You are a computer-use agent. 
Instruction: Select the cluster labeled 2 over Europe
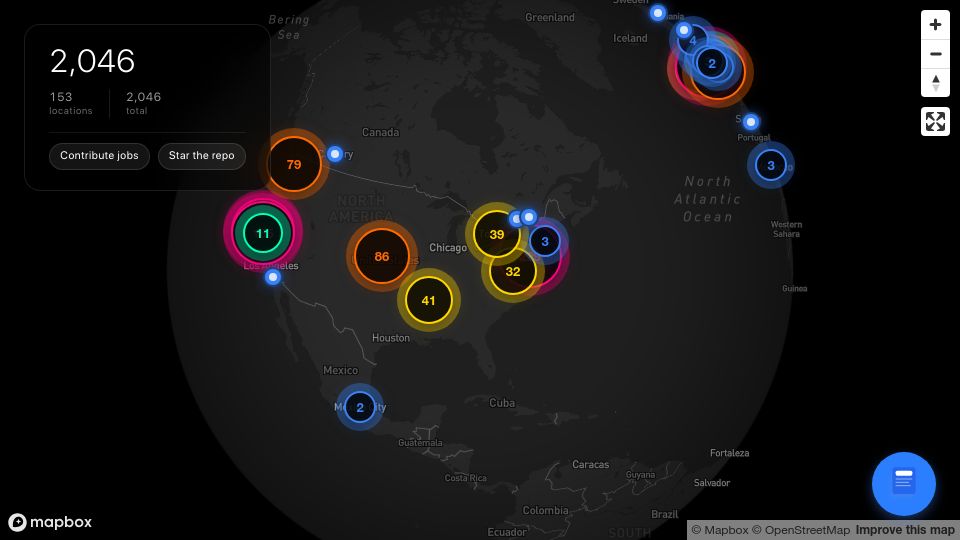(711, 63)
